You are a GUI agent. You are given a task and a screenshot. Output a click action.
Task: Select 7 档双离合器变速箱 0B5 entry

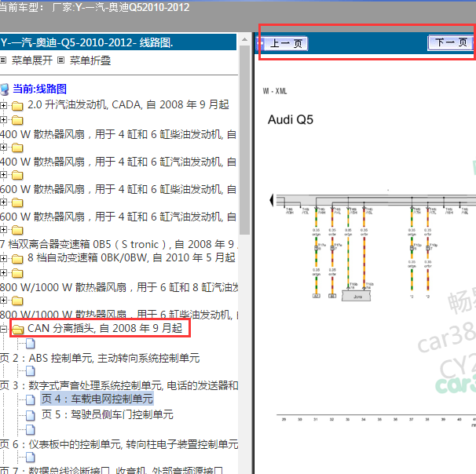pyautogui.click(x=119, y=244)
